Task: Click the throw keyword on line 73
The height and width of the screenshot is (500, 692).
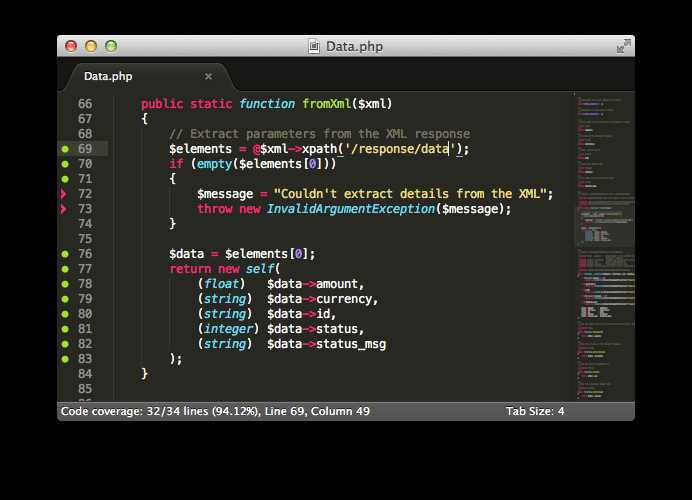Action: [x=214, y=209]
